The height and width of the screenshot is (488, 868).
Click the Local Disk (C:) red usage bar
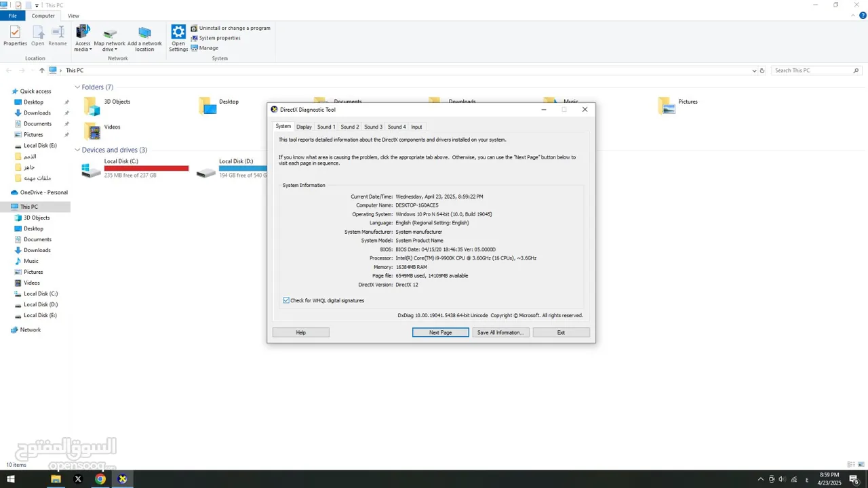click(146, 168)
